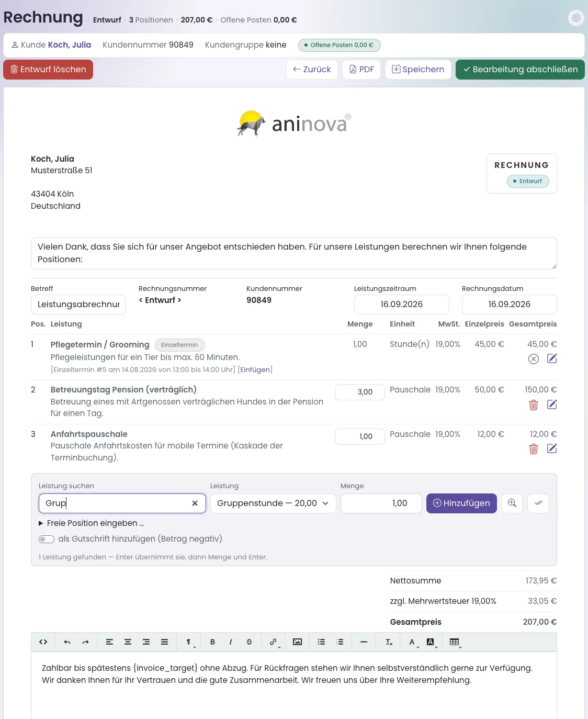Toggle source code view in editor
The width and height of the screenshot is (588, 719).
click(43, 642)
